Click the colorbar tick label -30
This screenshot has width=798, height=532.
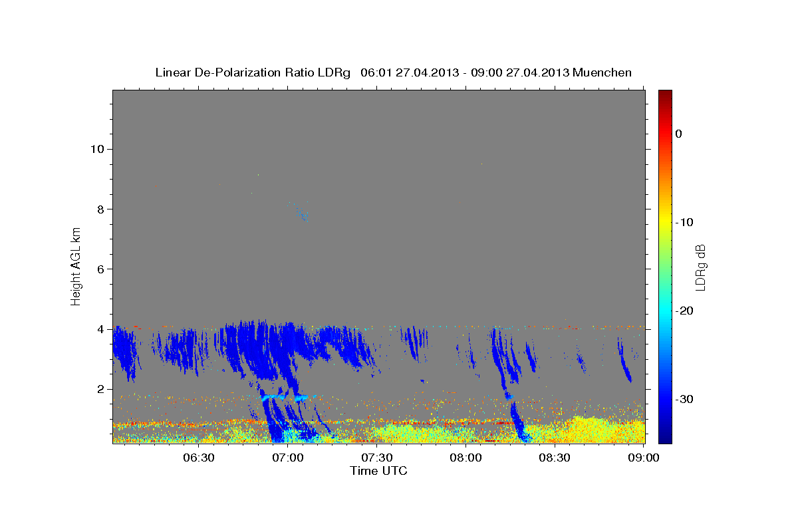coord(685,399)
